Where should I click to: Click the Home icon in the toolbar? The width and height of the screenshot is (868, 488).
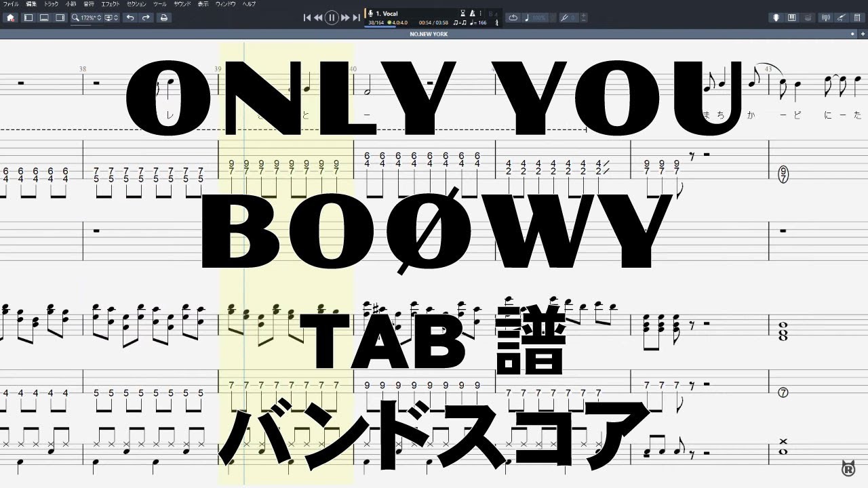point(9,18)
